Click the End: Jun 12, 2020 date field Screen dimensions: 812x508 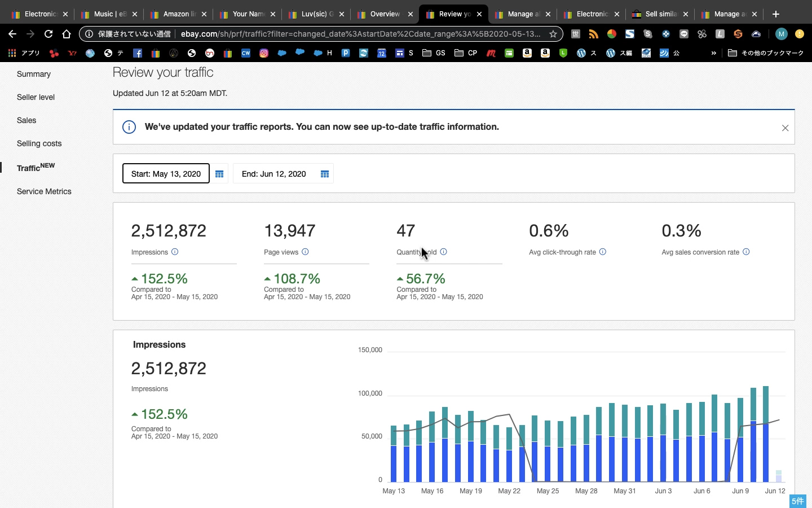click(274, 174)
